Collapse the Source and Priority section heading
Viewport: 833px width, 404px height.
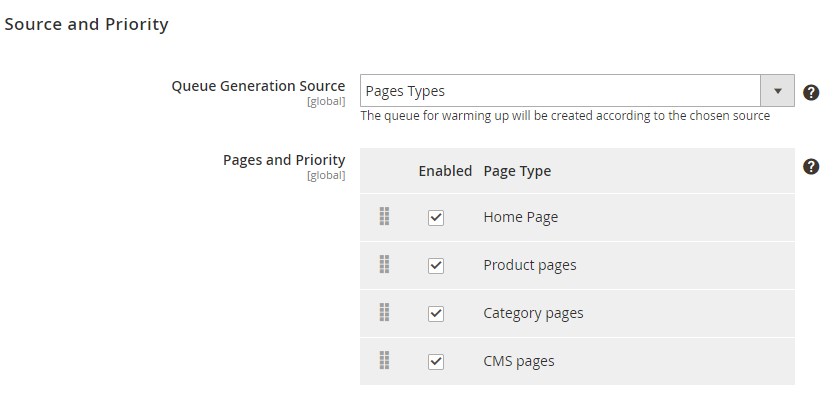click(86, 24)
